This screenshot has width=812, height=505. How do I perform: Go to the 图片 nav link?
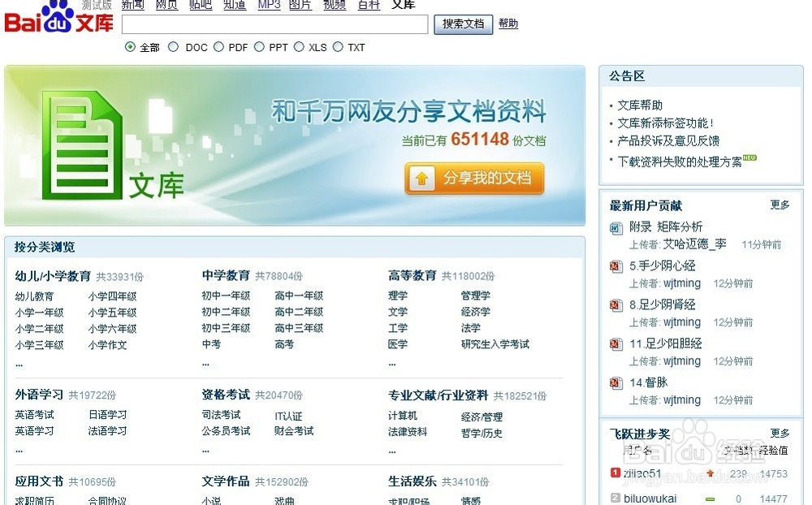300,5
